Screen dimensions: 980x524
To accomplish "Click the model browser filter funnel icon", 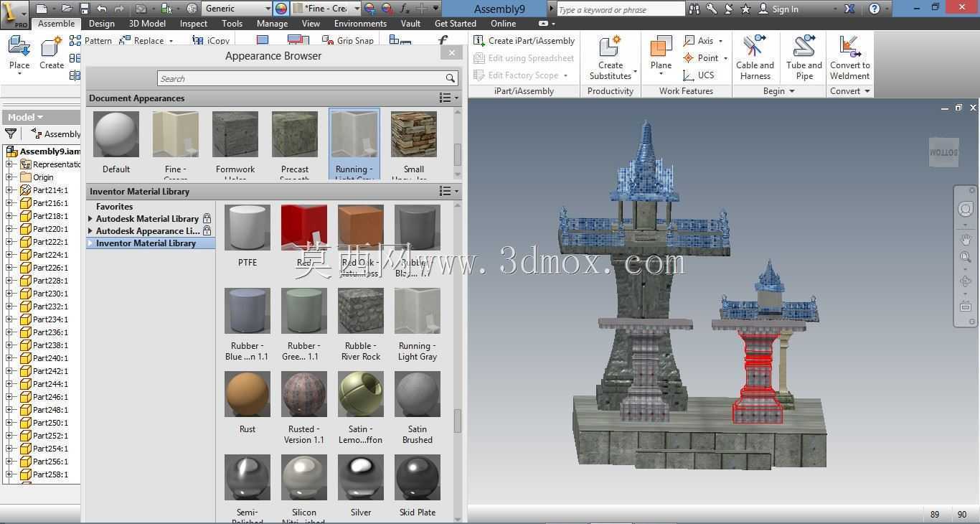I will coord(11,134).
